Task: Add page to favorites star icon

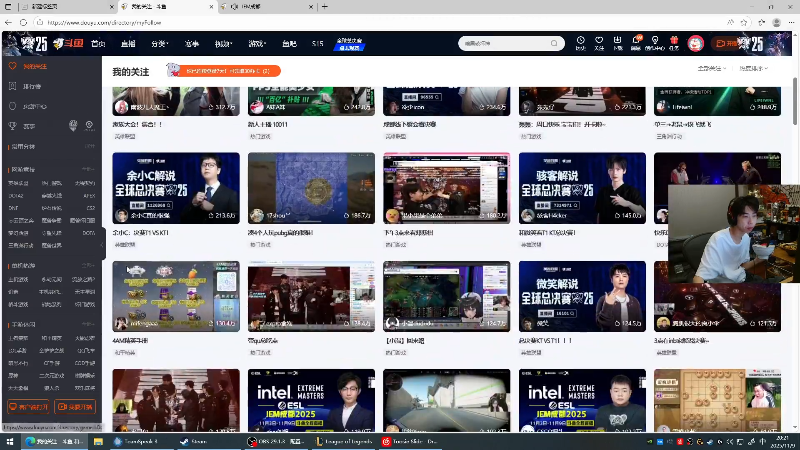Action: 744,22
